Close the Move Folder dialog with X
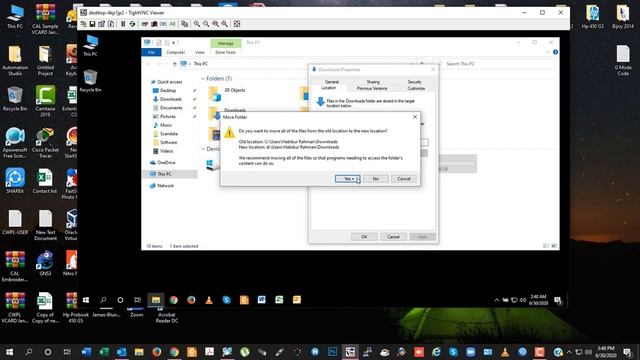 click(x=415, y=117)
